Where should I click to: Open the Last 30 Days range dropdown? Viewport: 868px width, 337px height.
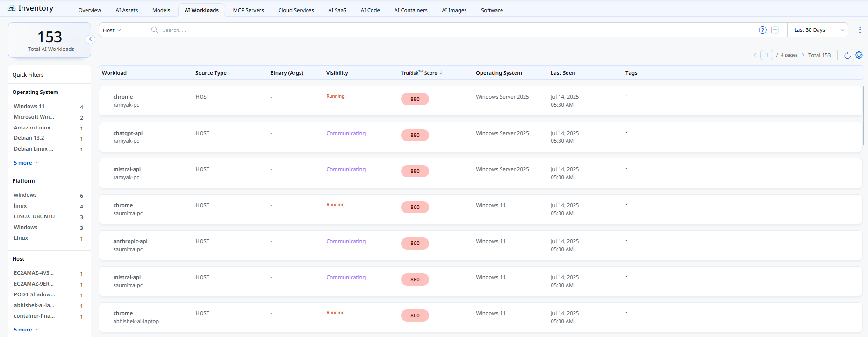click(818, 30)
